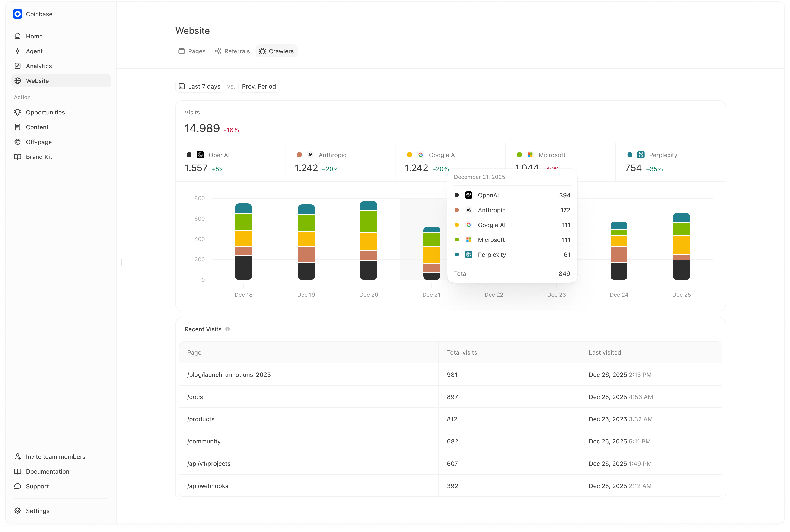Viewport: 790px width, 532px height.
Task: Select the Brand Kit book icon
Action: tap(18, 157)
